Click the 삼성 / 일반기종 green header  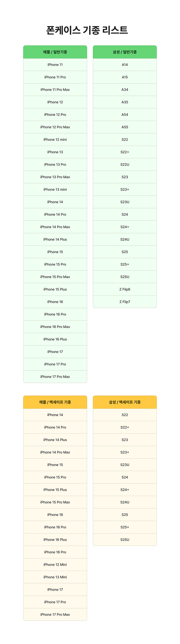coord(125,52)
